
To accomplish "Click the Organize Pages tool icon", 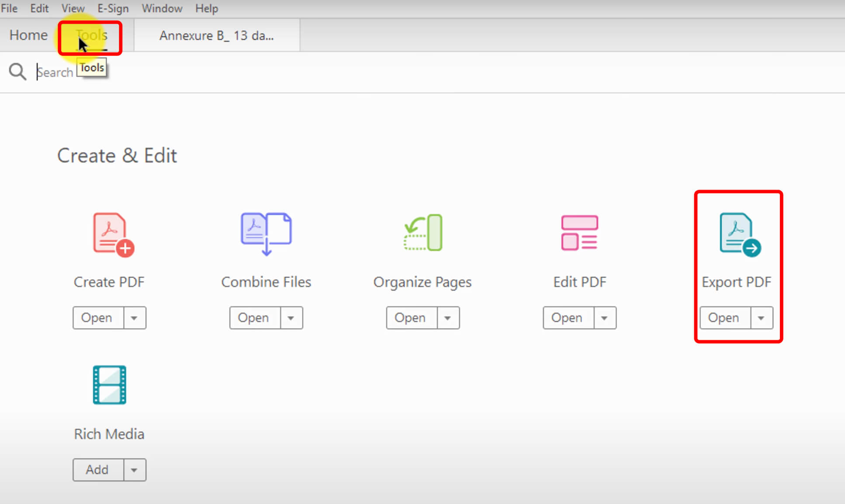I will pos(423,232).
